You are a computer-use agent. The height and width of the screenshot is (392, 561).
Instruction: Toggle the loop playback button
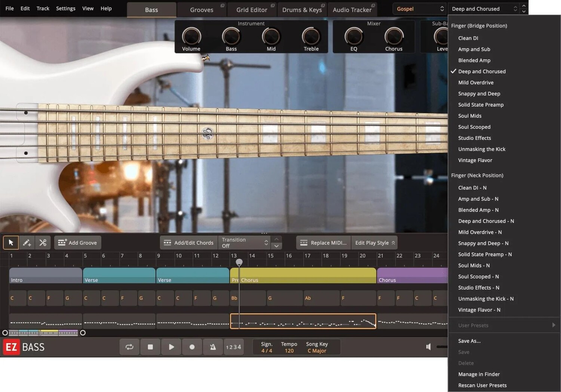click(129, 347)
